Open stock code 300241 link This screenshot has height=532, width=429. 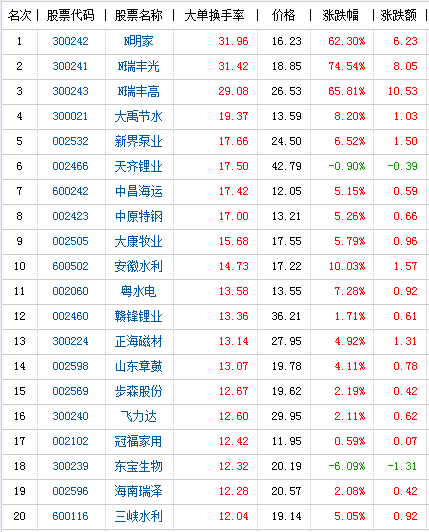[x=70, y=66]
